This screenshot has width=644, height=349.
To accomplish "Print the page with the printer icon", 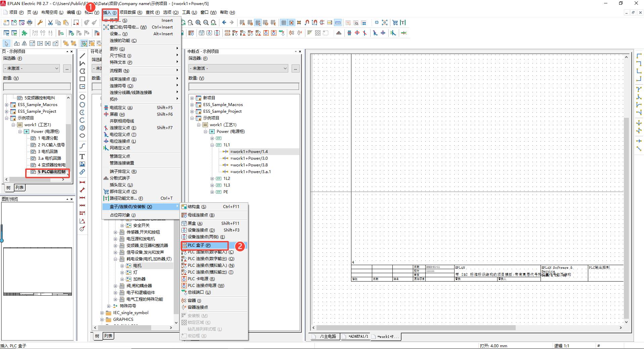I will 30,22.
